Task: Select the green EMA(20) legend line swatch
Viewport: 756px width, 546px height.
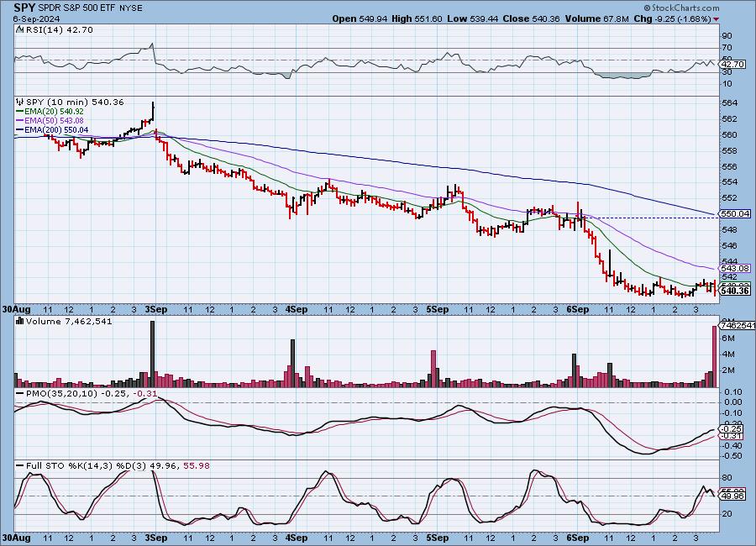Action: [20, 112]
